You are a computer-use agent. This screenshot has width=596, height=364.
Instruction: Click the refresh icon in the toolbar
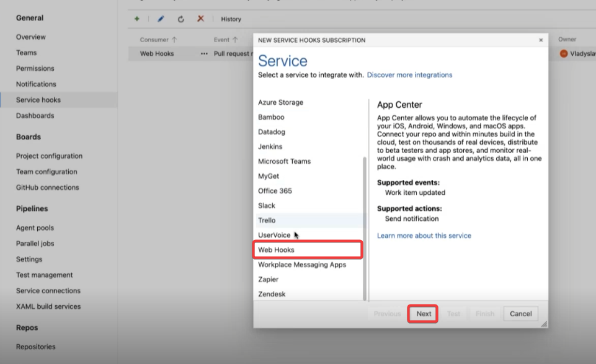pyautogui.click(x=181, y=19)
